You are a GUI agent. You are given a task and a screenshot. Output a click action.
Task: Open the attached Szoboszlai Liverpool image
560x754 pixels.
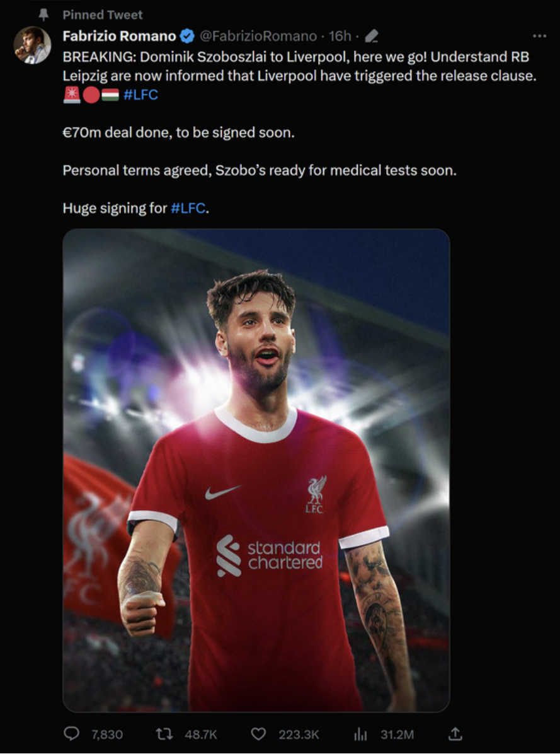click(x=256, y=470)
